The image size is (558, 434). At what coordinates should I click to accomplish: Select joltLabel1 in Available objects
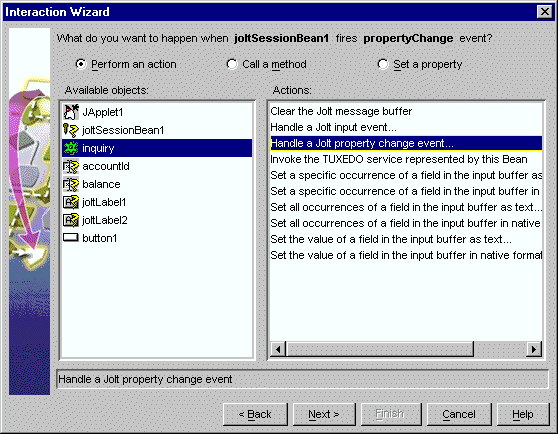157,202
